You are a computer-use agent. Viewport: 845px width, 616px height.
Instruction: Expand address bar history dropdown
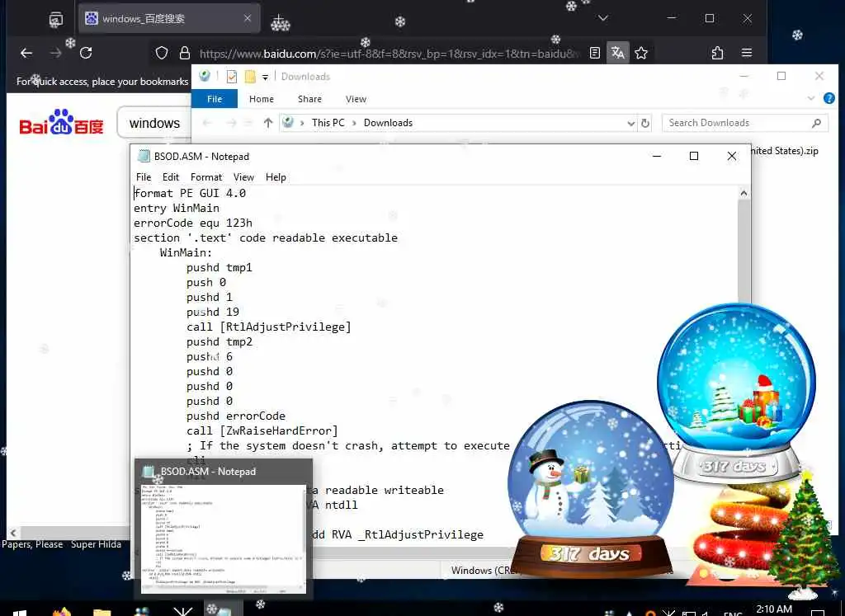[630, 124]
